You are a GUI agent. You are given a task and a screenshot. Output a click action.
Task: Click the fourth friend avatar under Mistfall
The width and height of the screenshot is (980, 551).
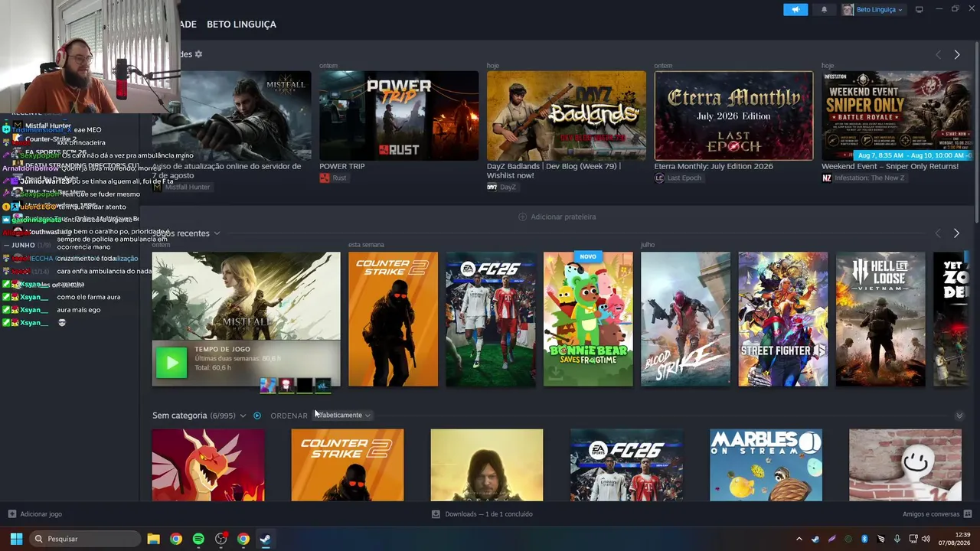pyautogui.click(x=322, y=385)
